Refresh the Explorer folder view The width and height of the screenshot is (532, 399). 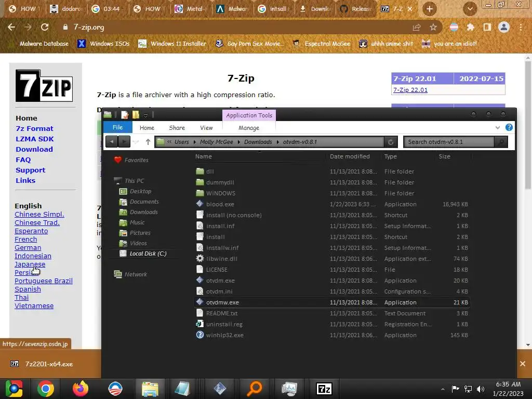pos(391,142)
